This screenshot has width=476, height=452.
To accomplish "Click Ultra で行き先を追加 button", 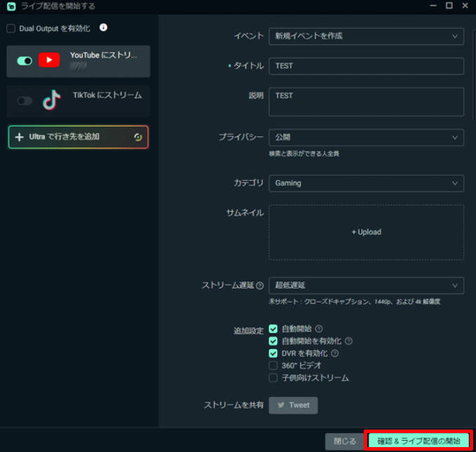I will click(79, 137).
